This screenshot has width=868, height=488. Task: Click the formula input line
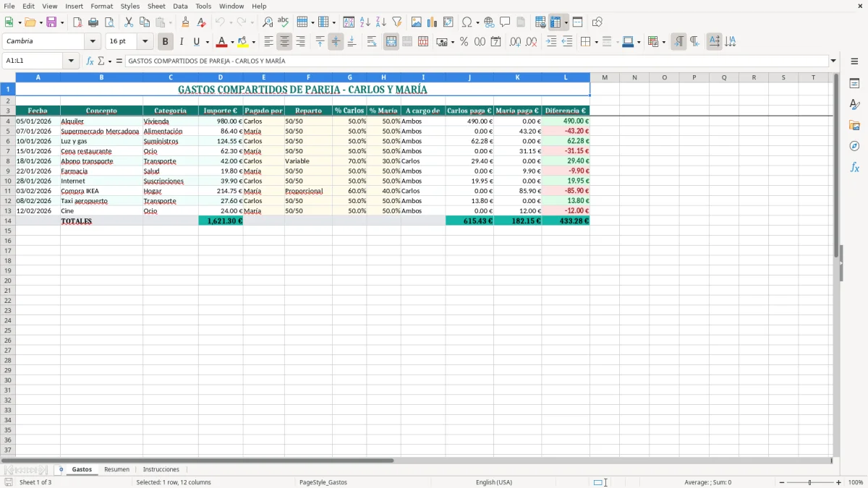pyautogui.click(x=476, y=61)
